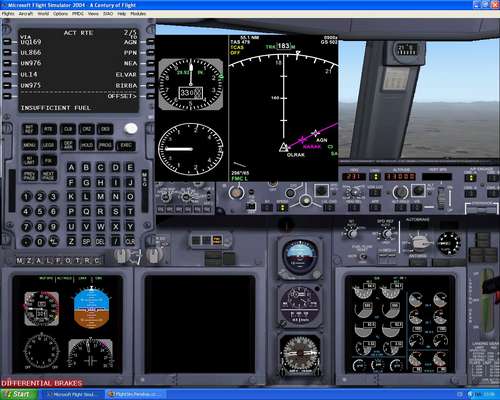Open the Flights menu
The height and width of the screenshot is (400, 500).
[x=8, y=14]
